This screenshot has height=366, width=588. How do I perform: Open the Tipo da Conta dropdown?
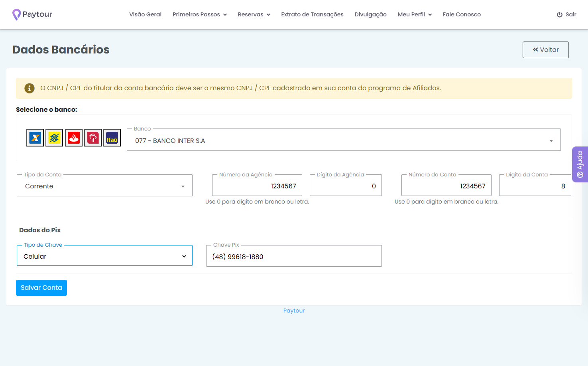point(104,186)
